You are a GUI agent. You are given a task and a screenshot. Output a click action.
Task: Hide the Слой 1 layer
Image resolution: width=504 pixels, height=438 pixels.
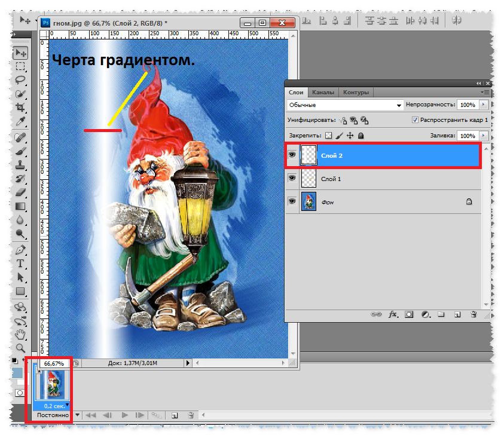(x=292, y=178)
